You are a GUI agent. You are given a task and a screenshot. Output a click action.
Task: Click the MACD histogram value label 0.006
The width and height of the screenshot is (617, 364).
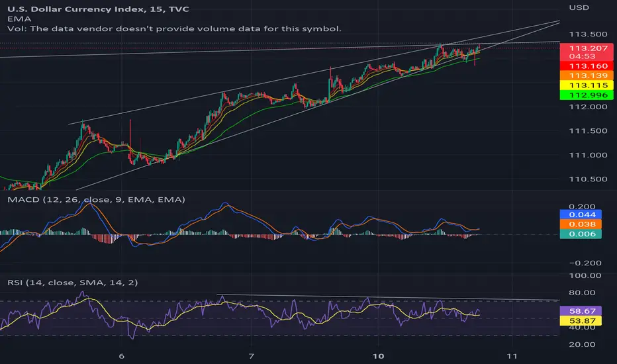(581, 234)
